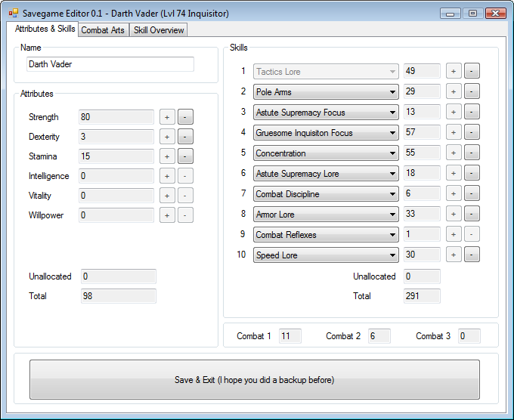
Task: Remove a point from Pole Arms skill
Action: pyautogui.click(x=472, y=91)
